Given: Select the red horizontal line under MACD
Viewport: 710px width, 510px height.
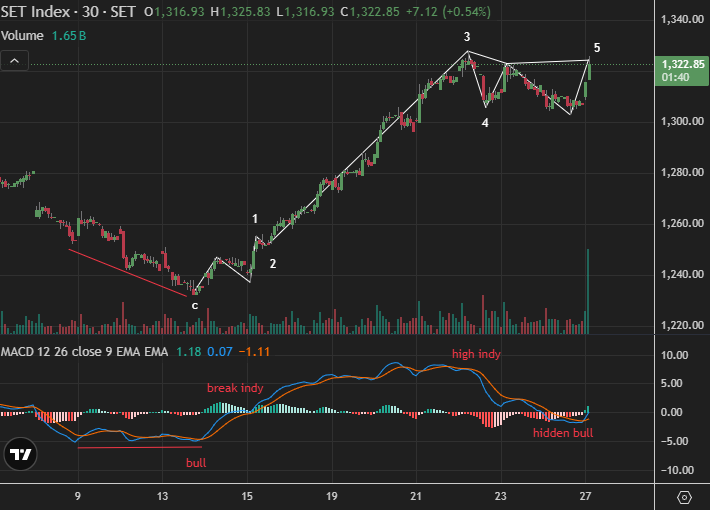Looking at the screenshot, I should 140,447.
